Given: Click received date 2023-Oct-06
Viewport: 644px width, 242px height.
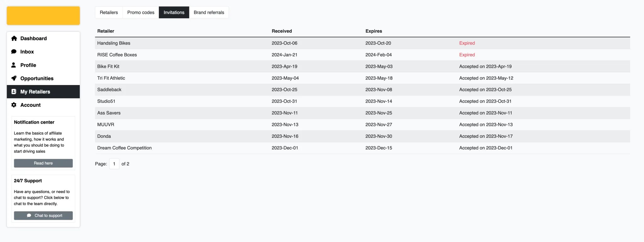Looking at the screenshot, I should click(x=284, y=43).
